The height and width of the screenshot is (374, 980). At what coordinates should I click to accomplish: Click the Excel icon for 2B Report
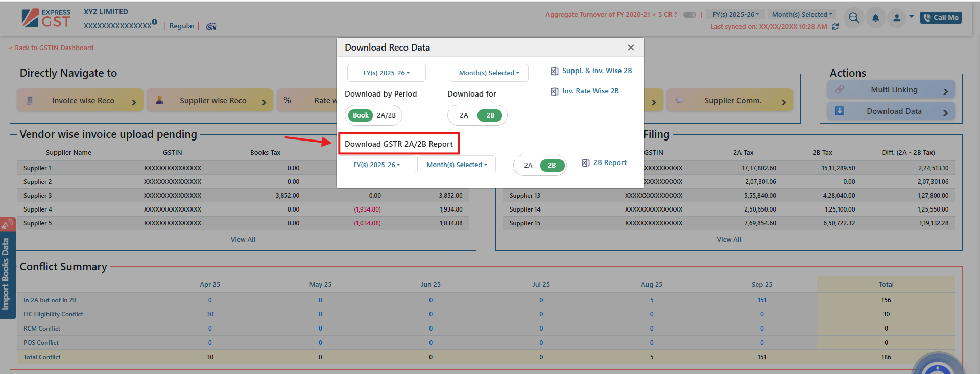[x=586, y=163]
